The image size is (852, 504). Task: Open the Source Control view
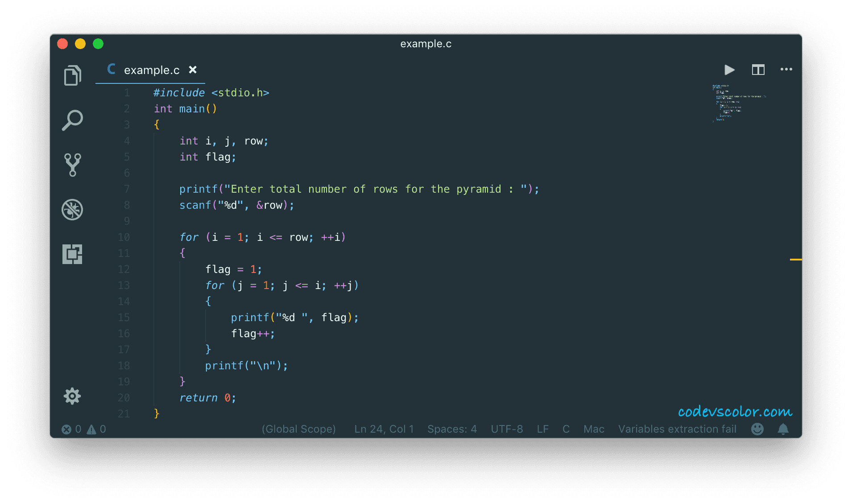pos(72,165)
